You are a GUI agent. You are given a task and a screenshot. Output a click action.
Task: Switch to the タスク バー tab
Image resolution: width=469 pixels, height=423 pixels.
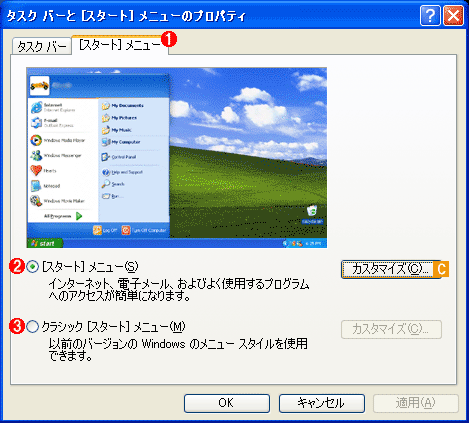tap(42, 46)
